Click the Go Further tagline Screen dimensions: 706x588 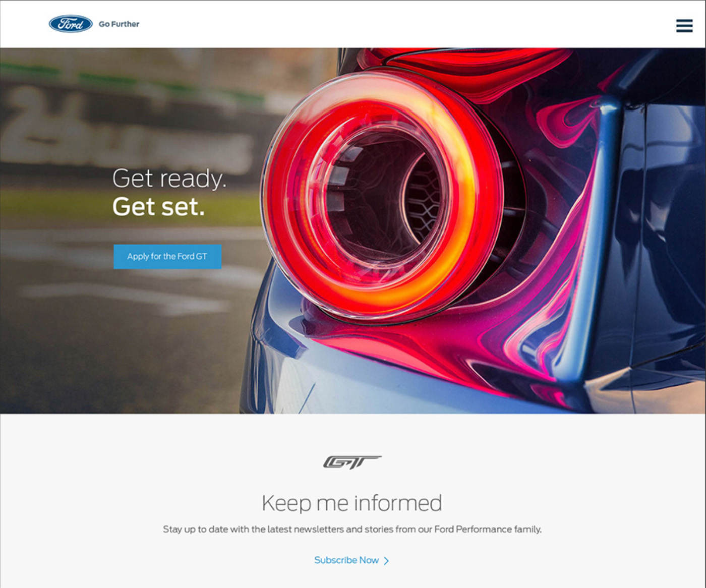tap(119, 24)
